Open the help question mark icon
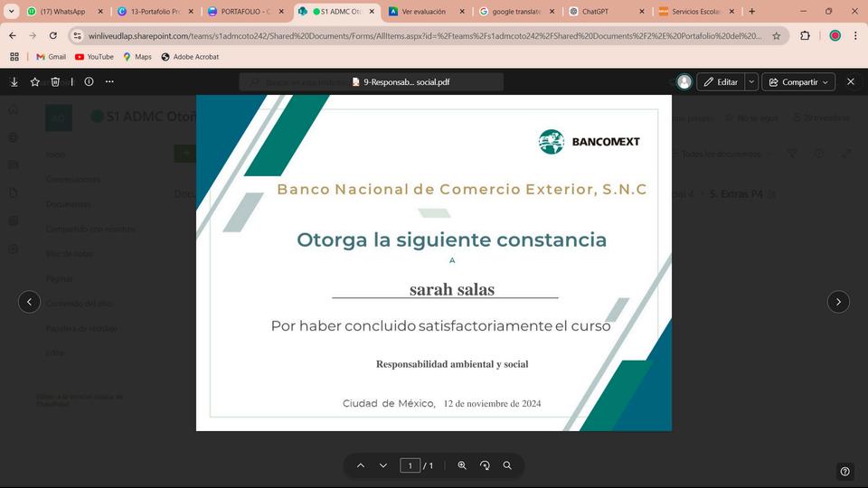Viewport: 868px width, 488px height. (844, 472)
